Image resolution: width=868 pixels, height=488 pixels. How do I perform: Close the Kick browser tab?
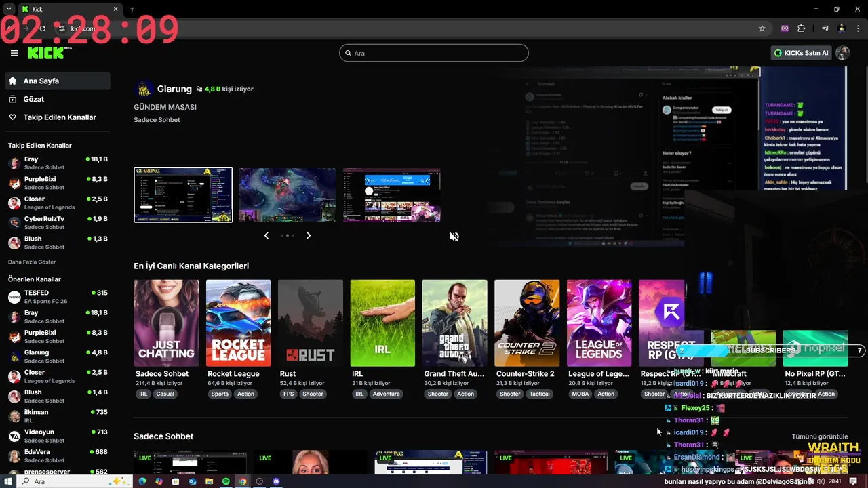coord(115,9)
